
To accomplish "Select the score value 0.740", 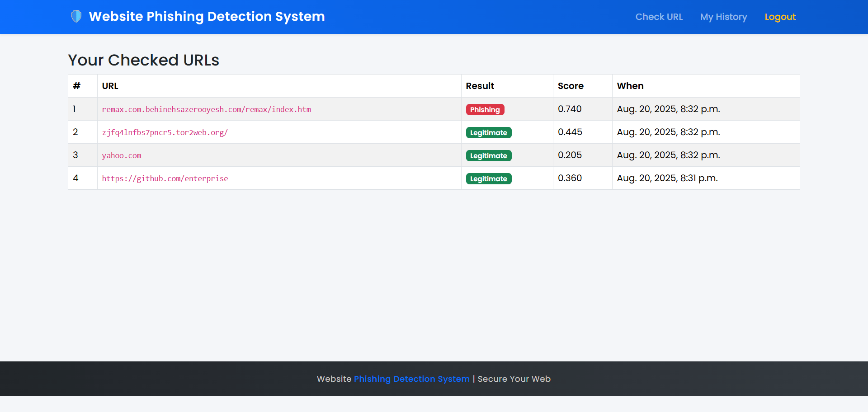I will pyautogui.click(x=570, y=109).
